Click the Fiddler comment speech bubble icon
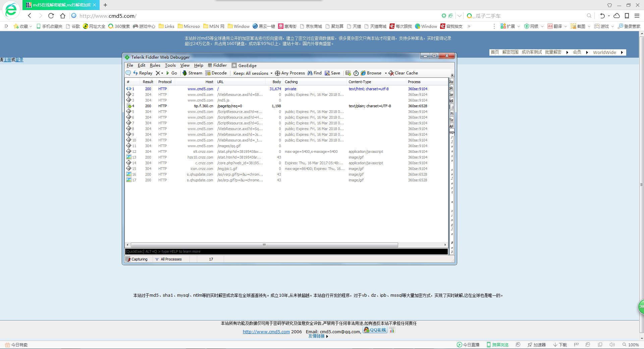 [128, 73]
